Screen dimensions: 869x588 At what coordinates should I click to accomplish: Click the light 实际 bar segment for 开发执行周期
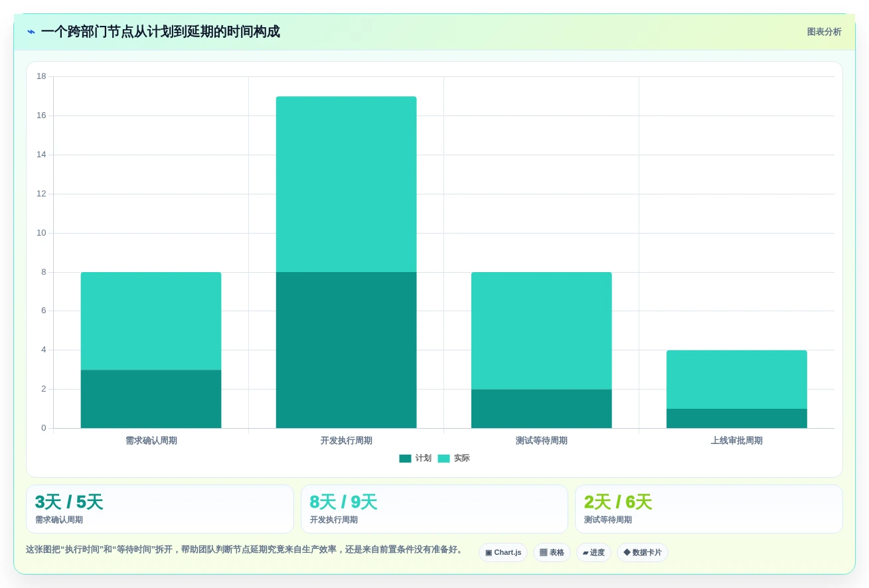pyautogui.click(x=346, y=184)
